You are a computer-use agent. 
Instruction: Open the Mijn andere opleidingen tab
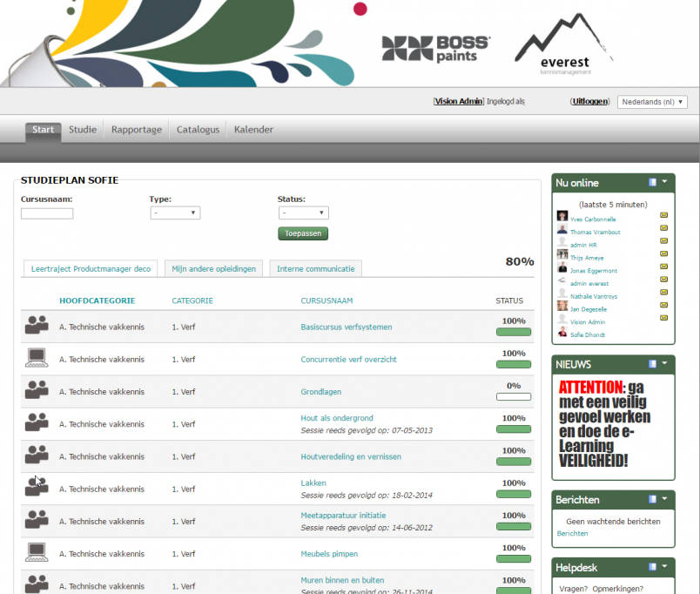[x=214, y=268]
